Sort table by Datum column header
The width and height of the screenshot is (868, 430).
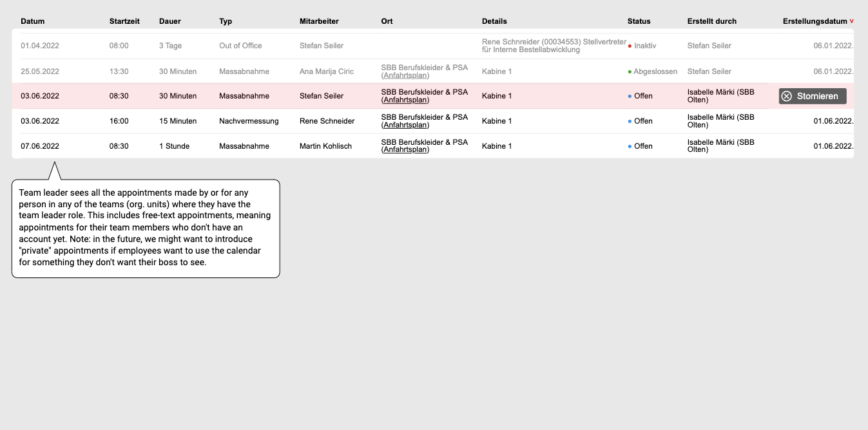(33, 21)
